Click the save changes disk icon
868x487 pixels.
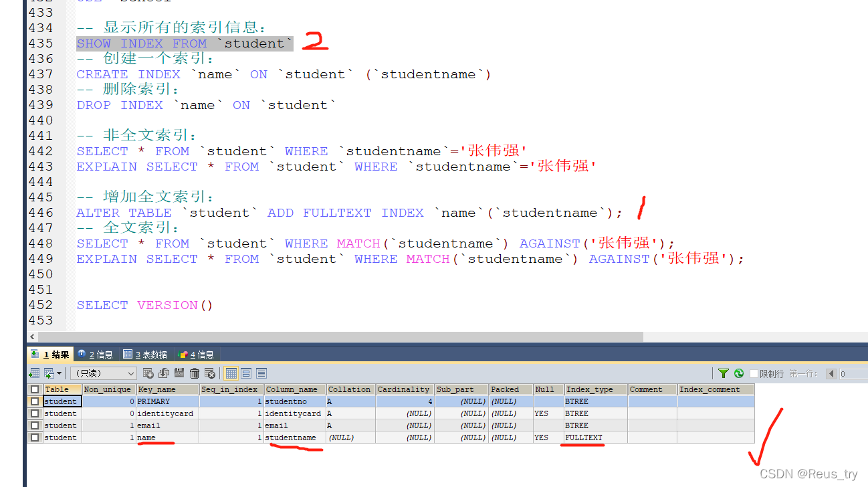click(x=179, y=373)
